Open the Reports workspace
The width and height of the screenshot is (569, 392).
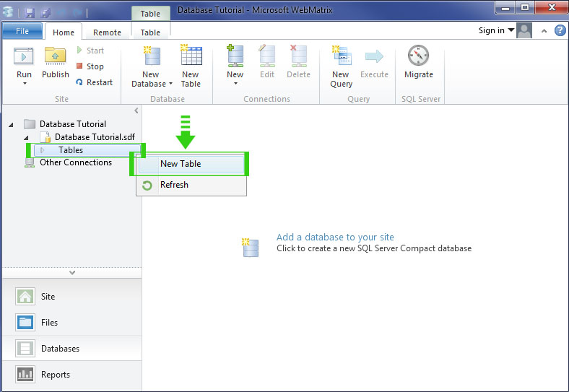pyautogui.click(x=72, y=375)
